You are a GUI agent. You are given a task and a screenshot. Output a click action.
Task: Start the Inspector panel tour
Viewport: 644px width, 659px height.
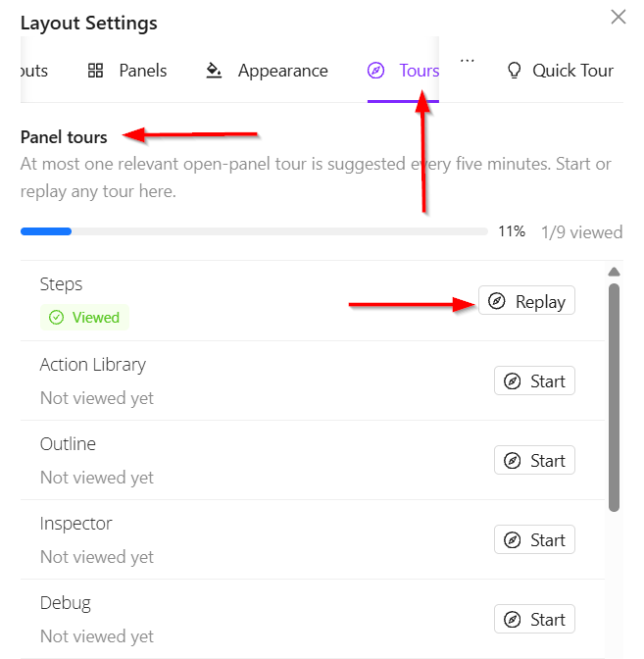coord(534,539)
